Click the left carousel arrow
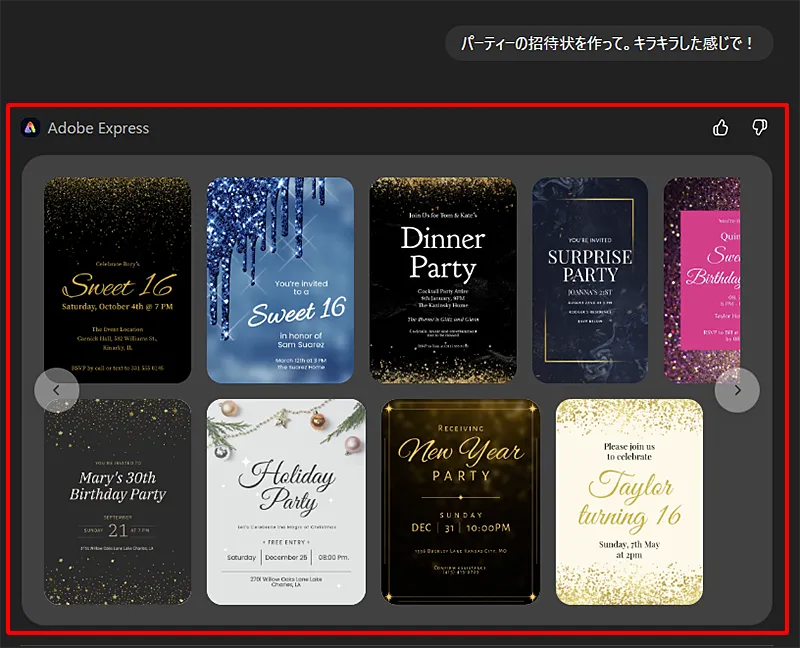800x648 pixels. [x=58, y=390]
